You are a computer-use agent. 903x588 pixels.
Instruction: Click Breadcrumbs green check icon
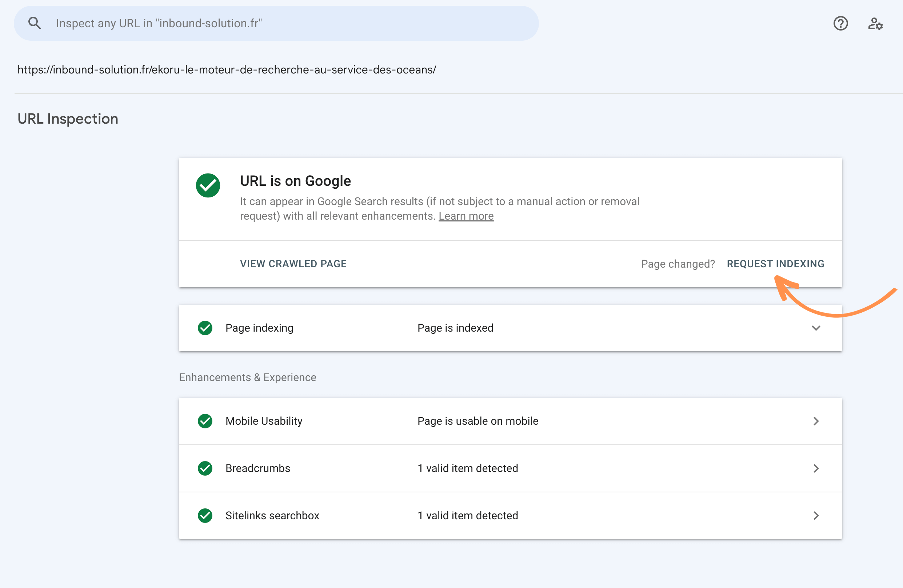pyautogui.click(x=205, y=468)
